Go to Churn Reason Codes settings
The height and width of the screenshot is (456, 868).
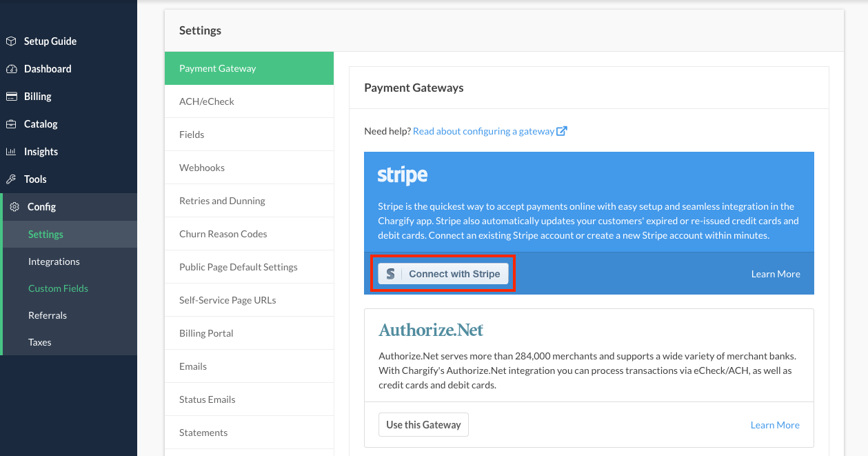tap(223, 234)
